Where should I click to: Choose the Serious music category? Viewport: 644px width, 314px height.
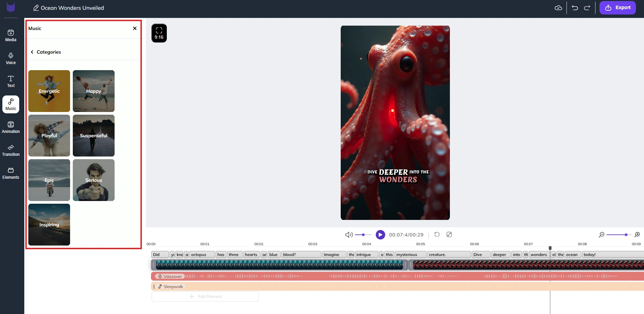[94, 180]
